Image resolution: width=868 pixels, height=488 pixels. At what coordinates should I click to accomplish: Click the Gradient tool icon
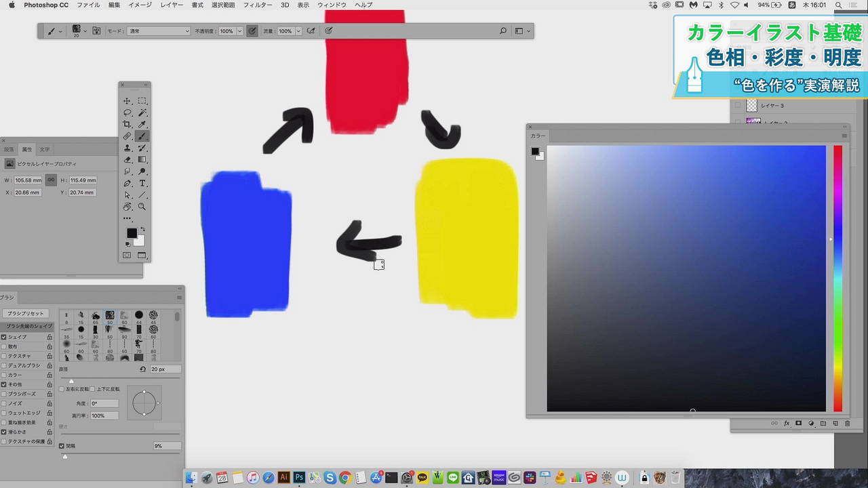tap(142, 160)
